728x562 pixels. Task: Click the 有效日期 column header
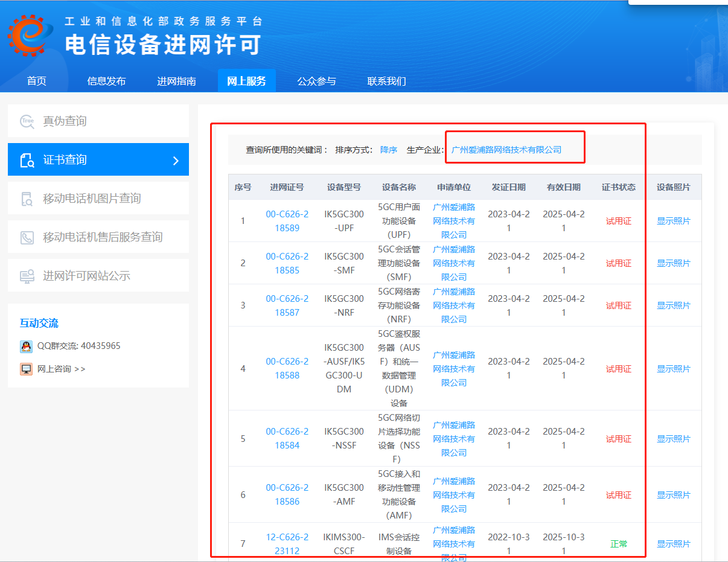[564, 187]
